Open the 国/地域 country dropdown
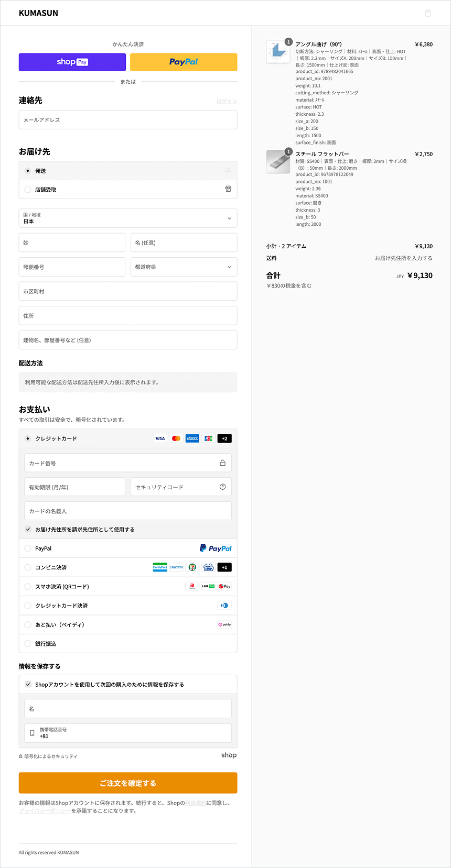The width and height of the screenshot is (451, 868). [x=128, y=218]
